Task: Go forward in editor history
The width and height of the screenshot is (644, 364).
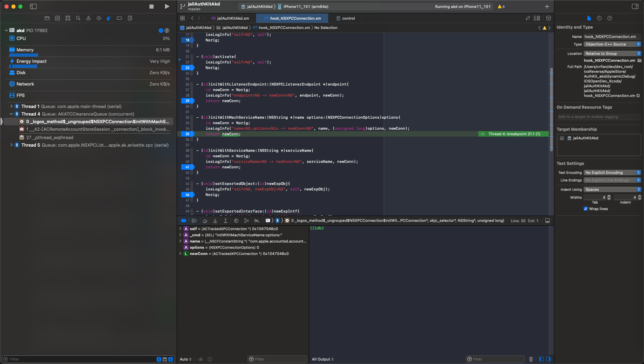Action: 199,18
